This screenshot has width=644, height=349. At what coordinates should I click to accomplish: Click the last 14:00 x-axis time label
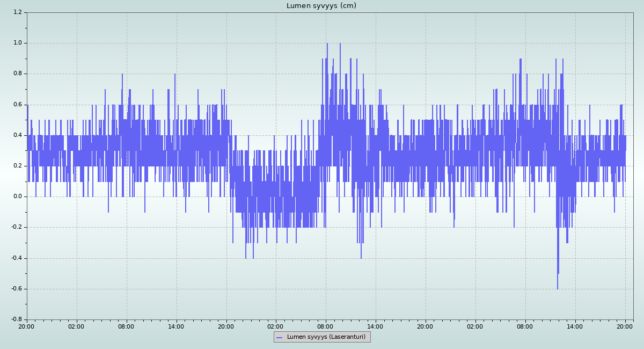click(575, 326)
